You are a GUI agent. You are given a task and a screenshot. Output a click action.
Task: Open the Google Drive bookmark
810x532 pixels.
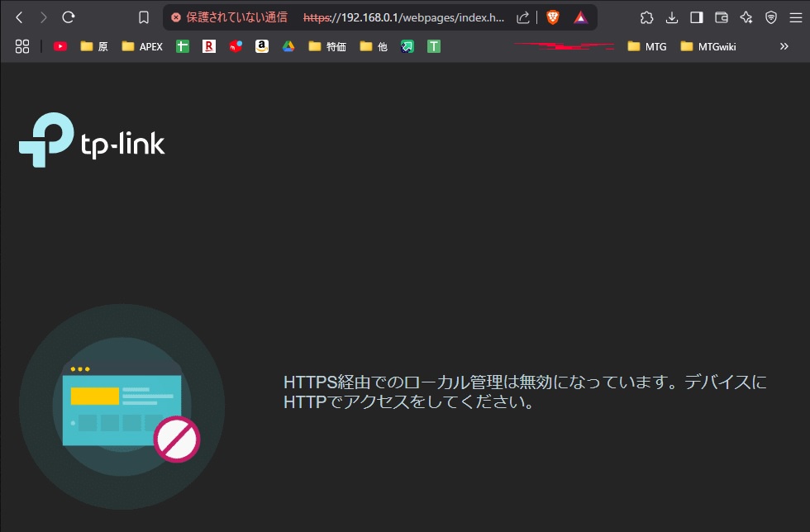[288, 46]
